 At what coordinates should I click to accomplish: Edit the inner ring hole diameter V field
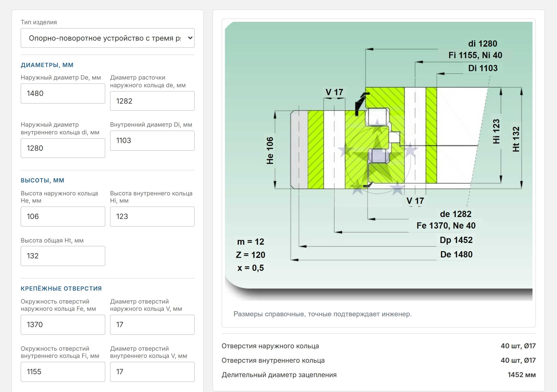click(x=152, y=372)
